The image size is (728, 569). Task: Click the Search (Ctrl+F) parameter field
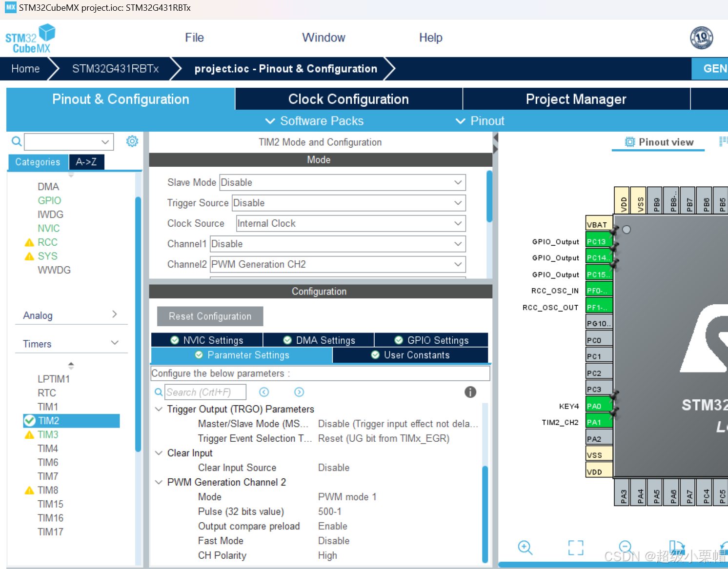205,392
